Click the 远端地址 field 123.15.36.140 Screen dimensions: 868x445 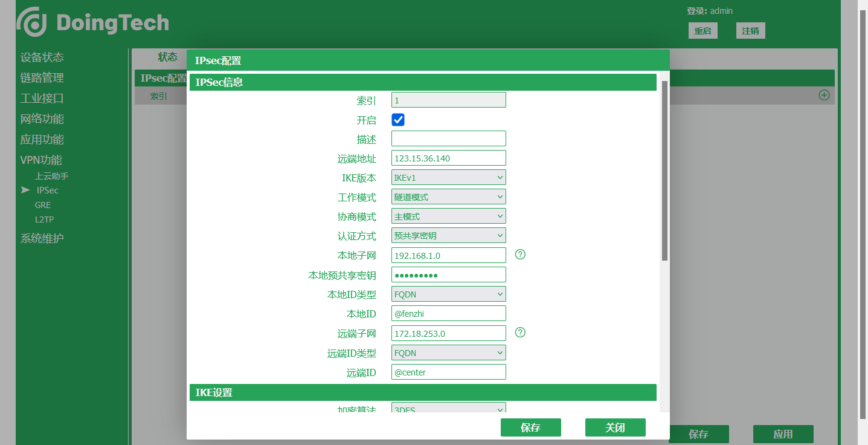[449, 158]
